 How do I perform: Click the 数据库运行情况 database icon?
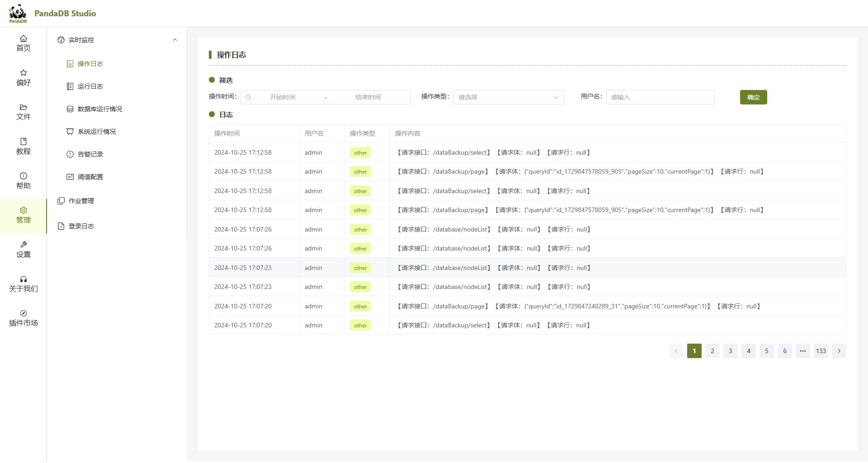[x=70, y=109]
